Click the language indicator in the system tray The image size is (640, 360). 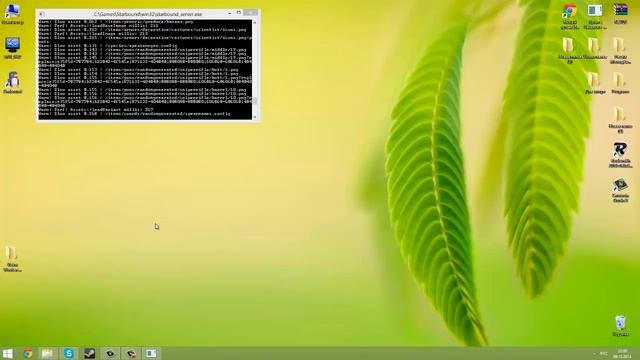604,353
